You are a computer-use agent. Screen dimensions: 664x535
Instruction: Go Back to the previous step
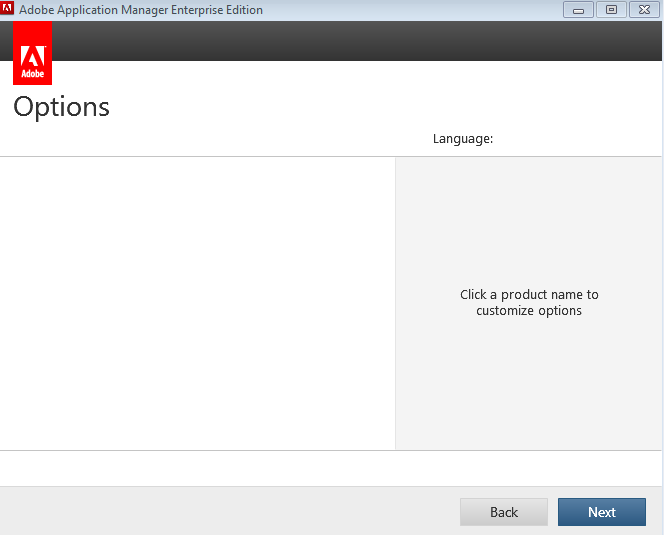[x=503, y=512]
